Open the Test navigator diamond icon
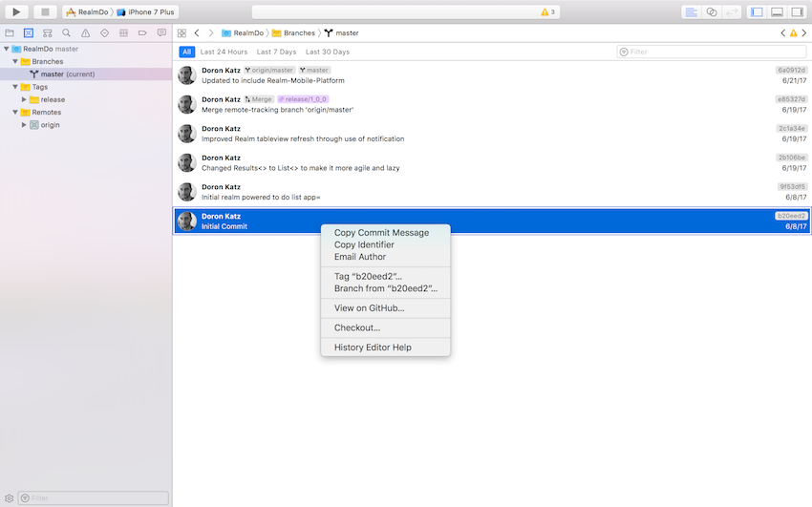812x507 pixels. pyautogui.click(x=105, y=33)
